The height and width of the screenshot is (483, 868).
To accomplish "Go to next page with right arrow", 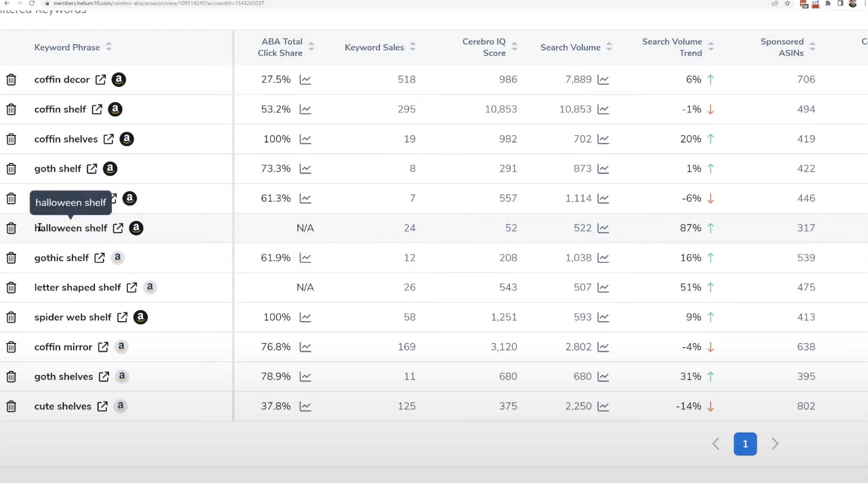I will [775, 444].
